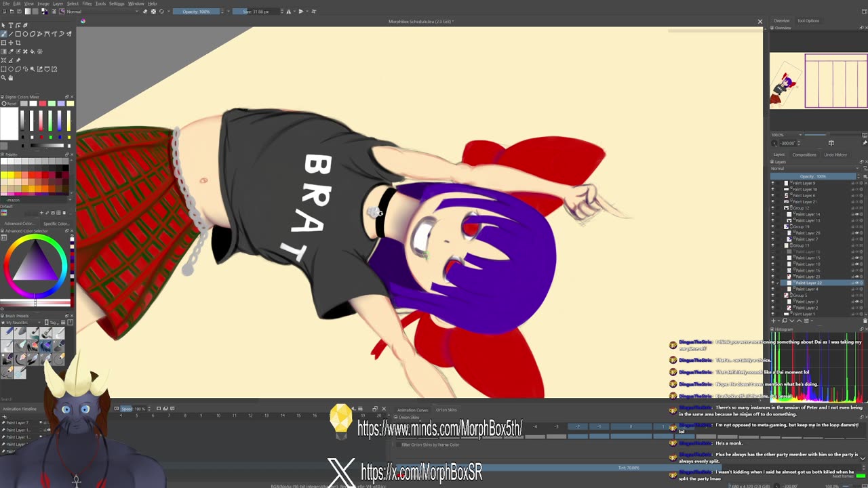Toggle horizontal mirror tool
The height and width of the screenshot is (488, 868).
[x=289, y=12]
